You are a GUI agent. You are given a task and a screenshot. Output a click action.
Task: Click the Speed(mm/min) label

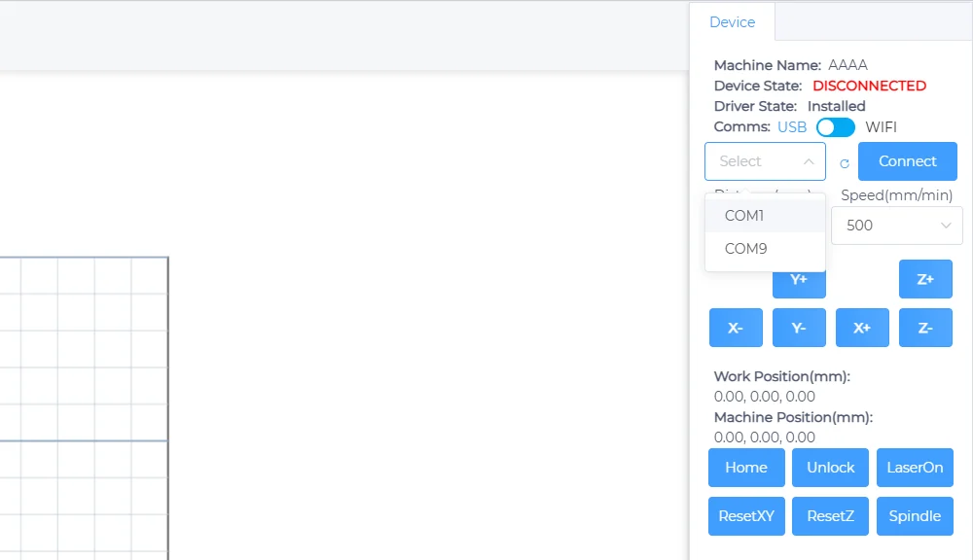[x=897, y=195]
